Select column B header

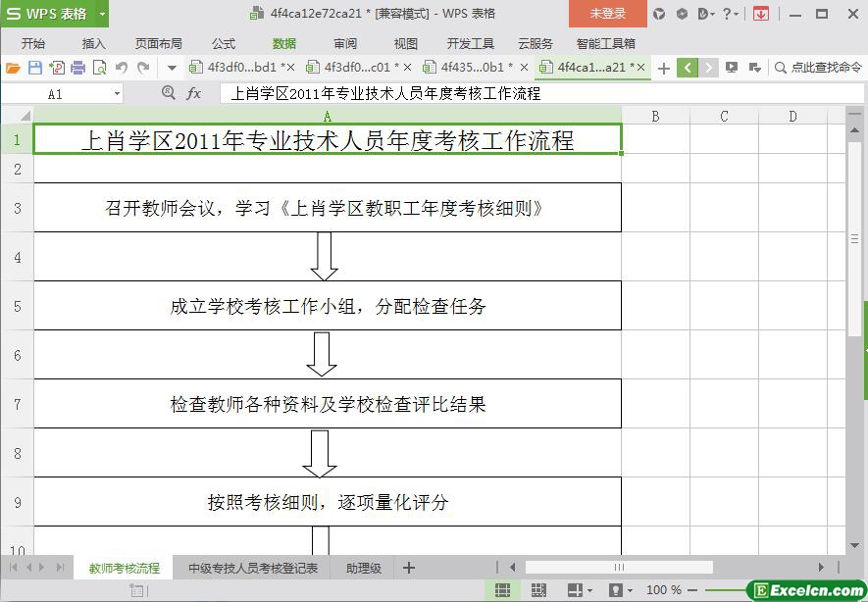click(655, 116)
